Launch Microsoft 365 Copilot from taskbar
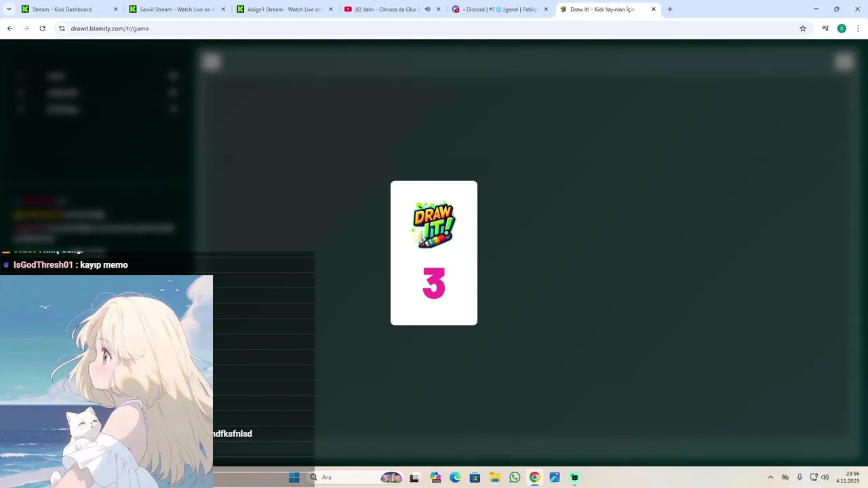The image size is (868, 488). pyautogui.click(x=435, y=477)
